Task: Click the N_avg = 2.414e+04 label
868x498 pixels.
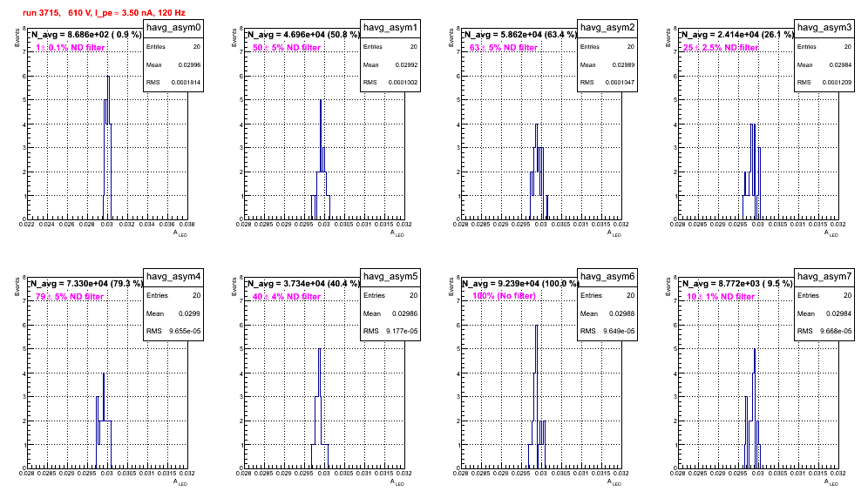Action: pos(737,35)
